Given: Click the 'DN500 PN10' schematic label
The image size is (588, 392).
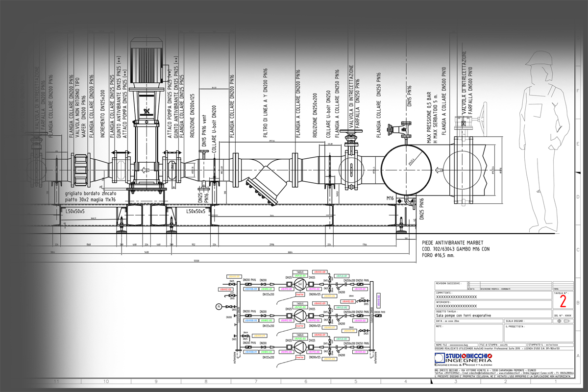Looking at the screenshot, I should 380,312.
